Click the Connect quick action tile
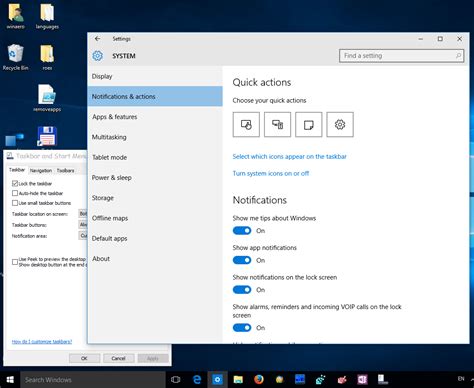The width and height of the screenshot is (474, 388). (x=277, y=125)
